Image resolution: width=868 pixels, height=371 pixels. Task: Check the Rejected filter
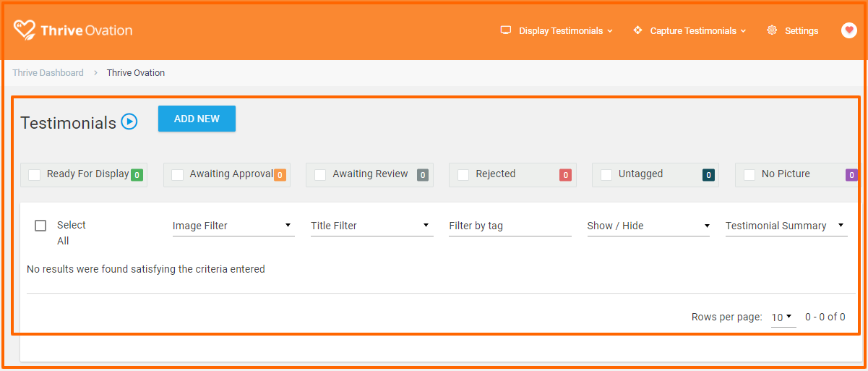click(463, 174)
